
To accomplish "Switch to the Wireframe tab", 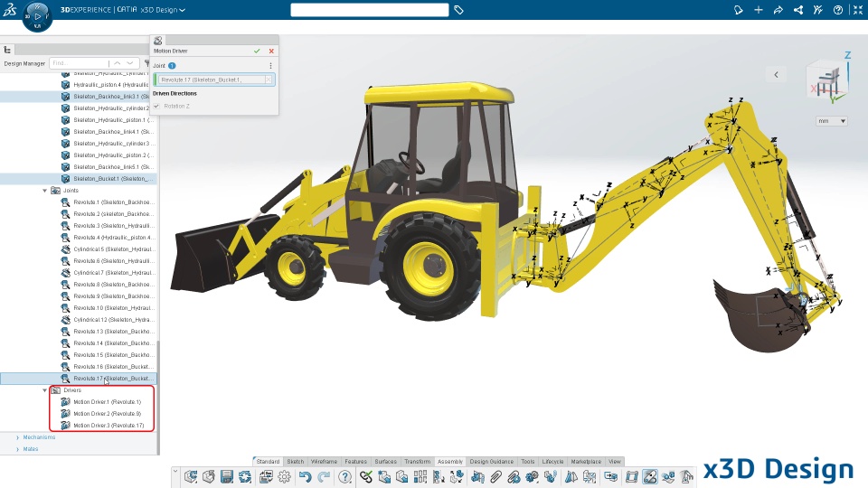I will (324, 462).
